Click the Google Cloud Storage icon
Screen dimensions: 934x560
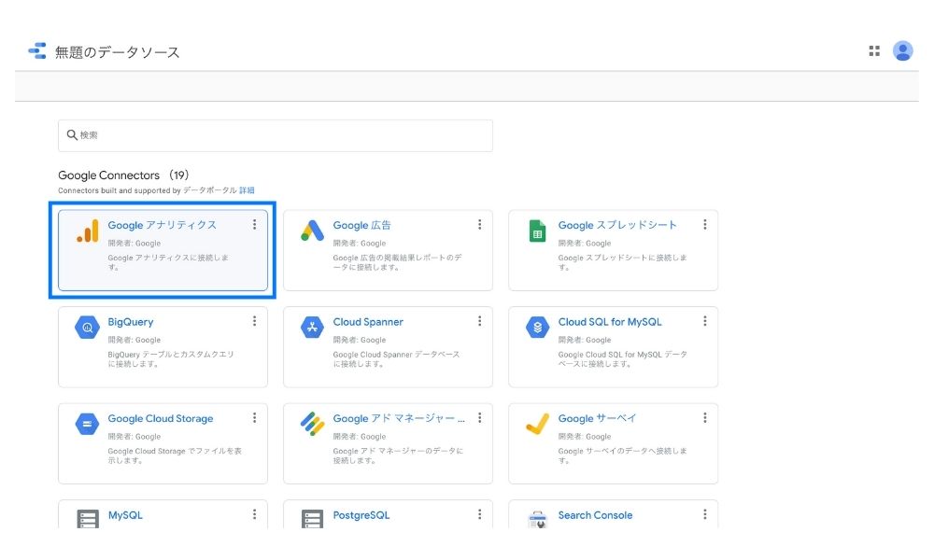pyautogui.click(x=88, y=425)
